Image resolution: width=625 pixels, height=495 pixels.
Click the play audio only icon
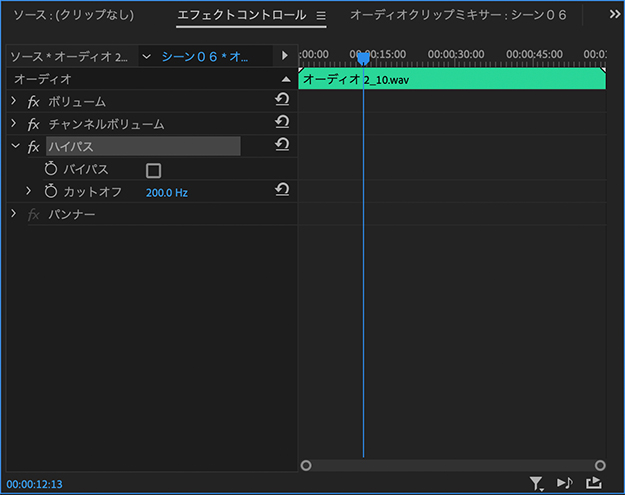pos(565,484)
